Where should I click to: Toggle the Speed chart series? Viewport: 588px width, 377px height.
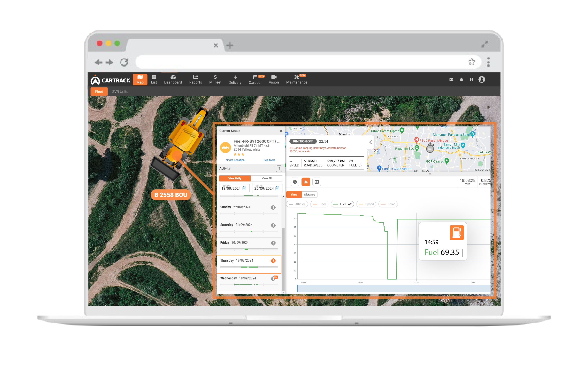[x=366, y=204]
